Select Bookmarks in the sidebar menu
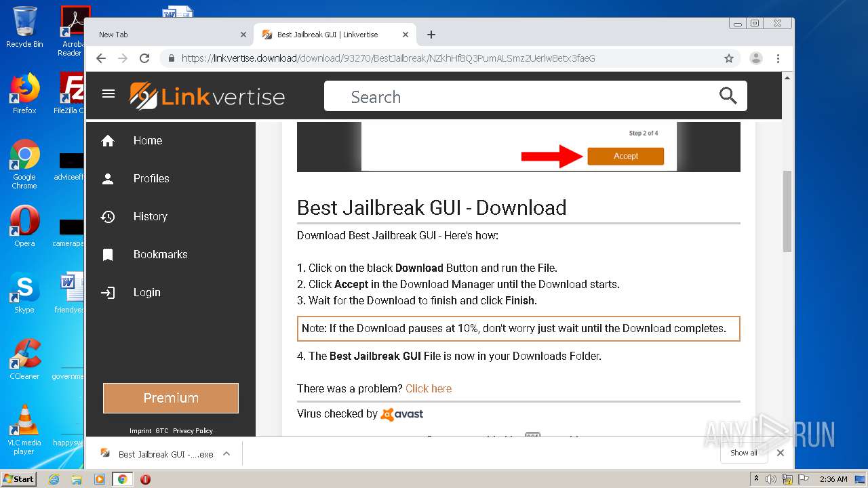The height and width of the screenshot is (488, 868). [x=170, y=254]
